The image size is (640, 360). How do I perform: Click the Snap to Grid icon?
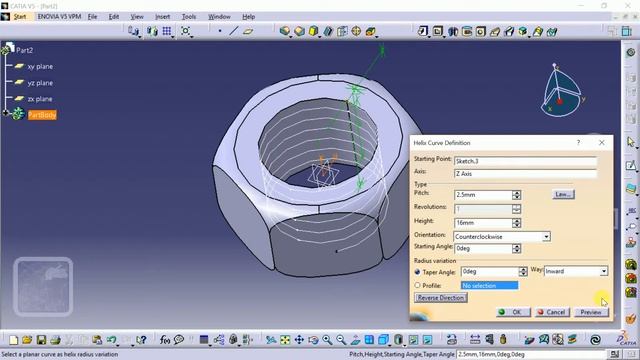click(167, 31)
